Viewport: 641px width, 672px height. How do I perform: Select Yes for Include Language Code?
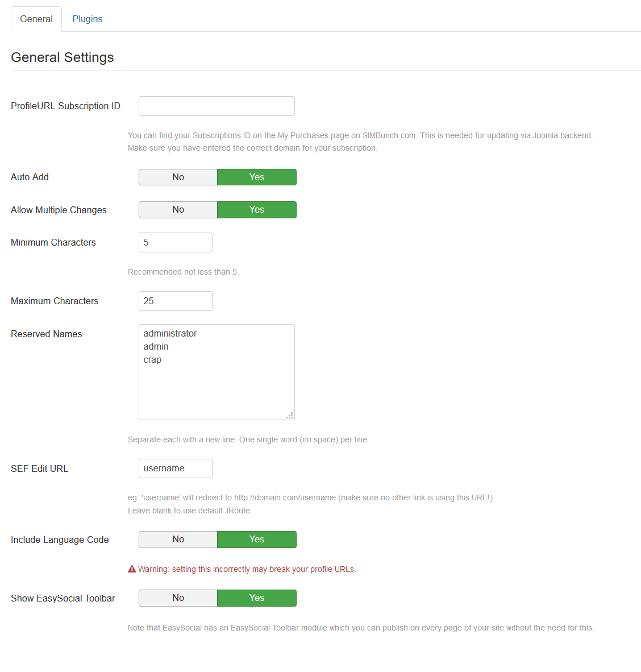(x=257, y=539)
